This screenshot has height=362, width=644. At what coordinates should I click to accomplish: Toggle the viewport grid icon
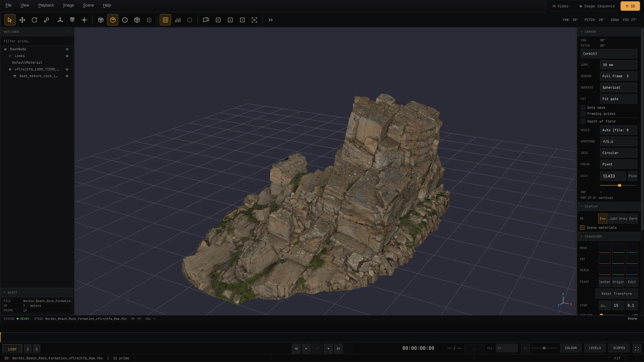click(x=165, y=20)
